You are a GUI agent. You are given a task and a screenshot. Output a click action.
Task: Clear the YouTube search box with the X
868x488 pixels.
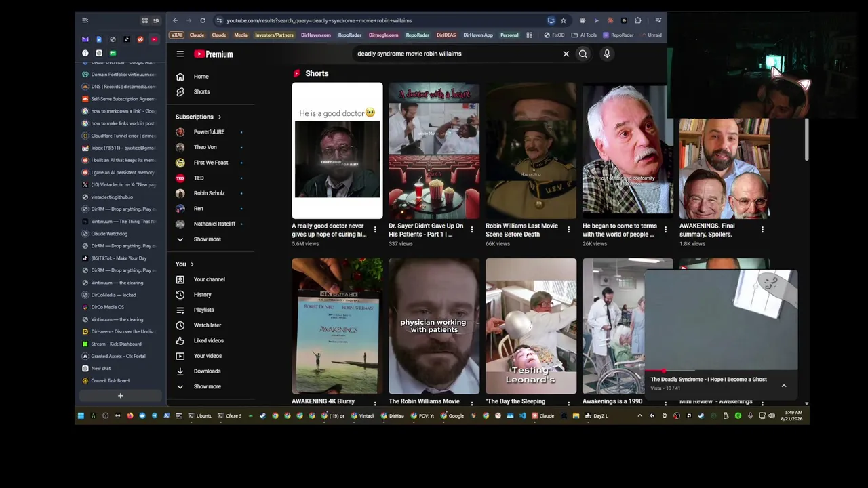pyautogui.click(x=566, y=54)
